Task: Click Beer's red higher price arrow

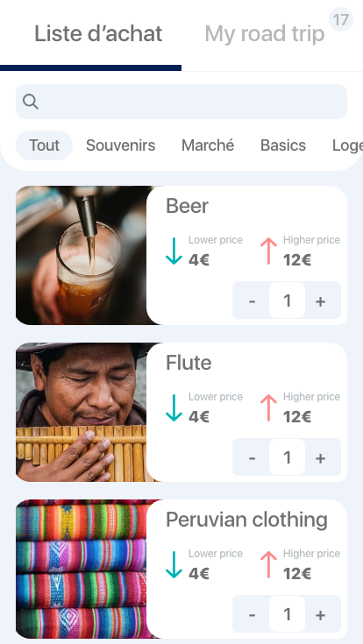Action: coord(268,251)
